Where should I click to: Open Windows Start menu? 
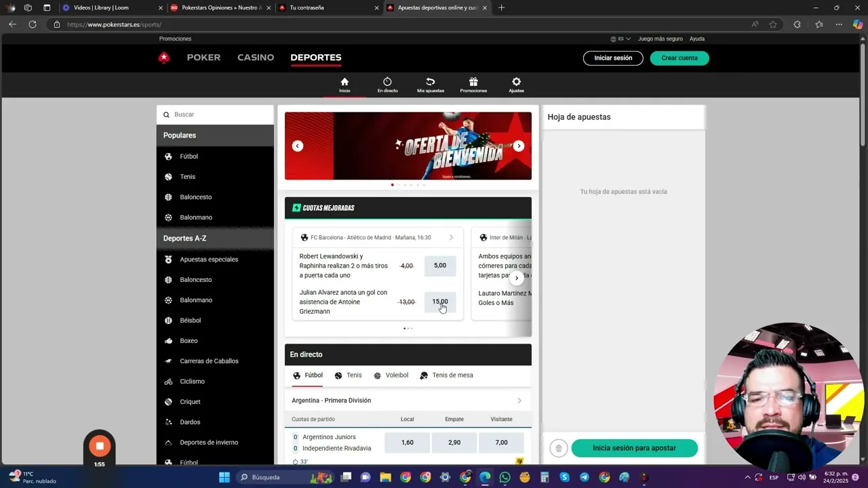[224, 477]
